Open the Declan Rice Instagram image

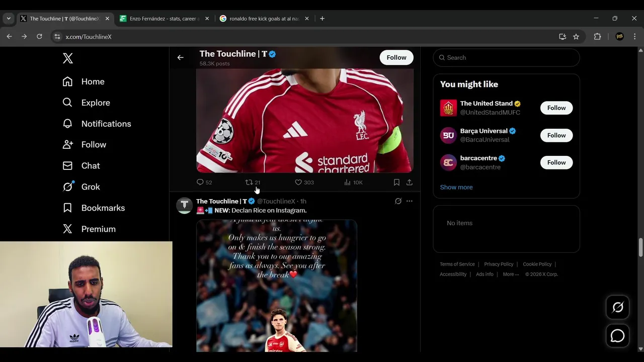[277, 285]
